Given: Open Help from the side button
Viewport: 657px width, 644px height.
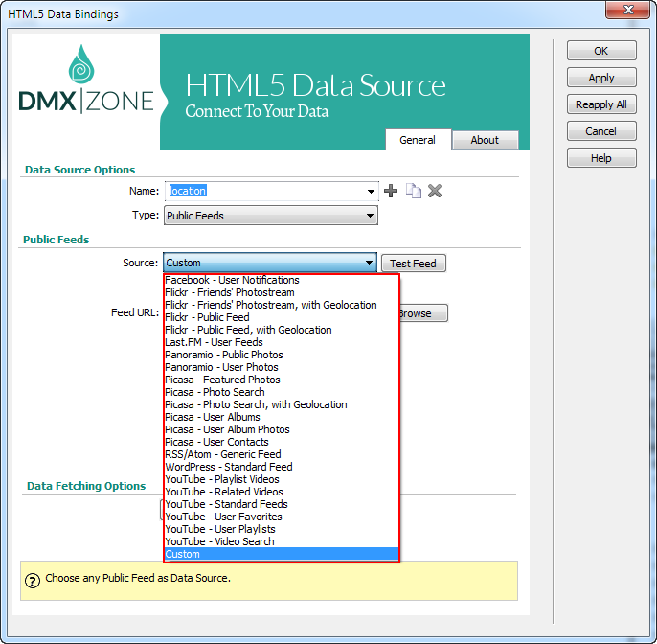Looking at the screenshot, I should [x=601, y=158].
